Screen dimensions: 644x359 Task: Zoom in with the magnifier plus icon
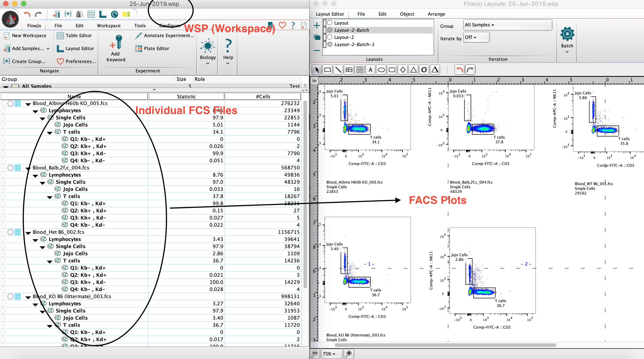349,353
